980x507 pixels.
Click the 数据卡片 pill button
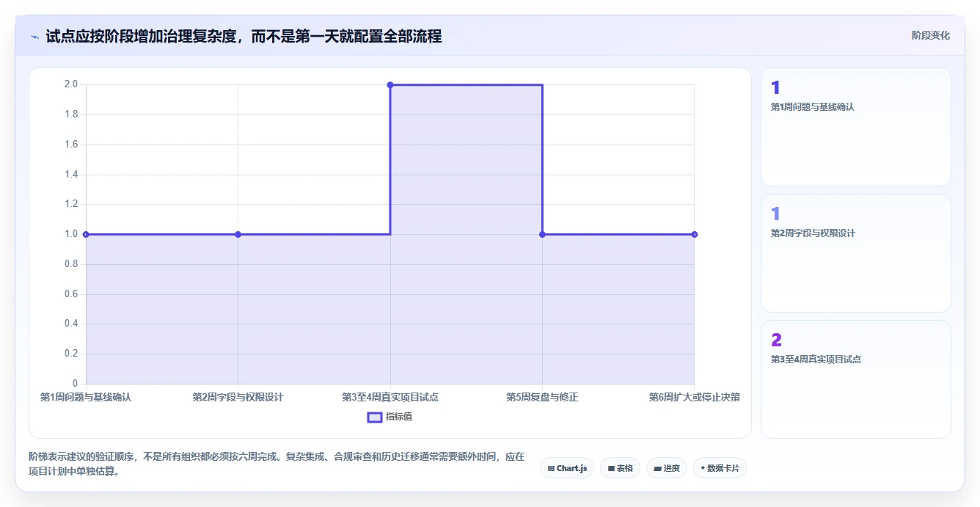[720, 468]
